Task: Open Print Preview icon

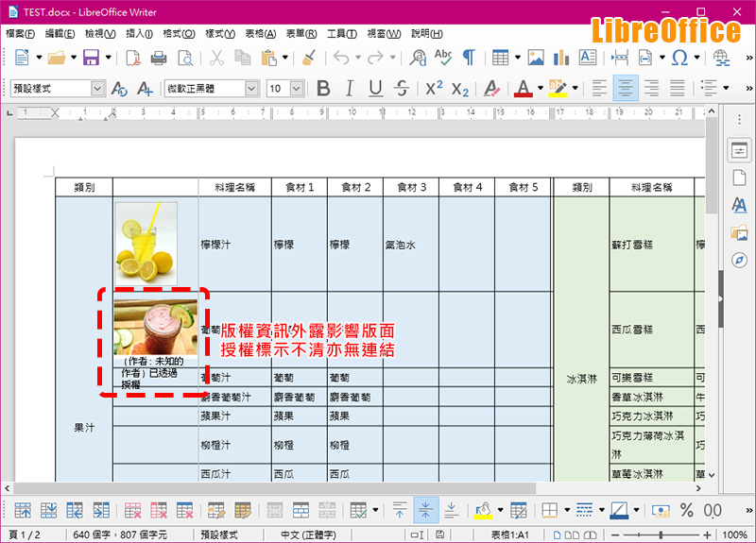Action: point(185,58)
